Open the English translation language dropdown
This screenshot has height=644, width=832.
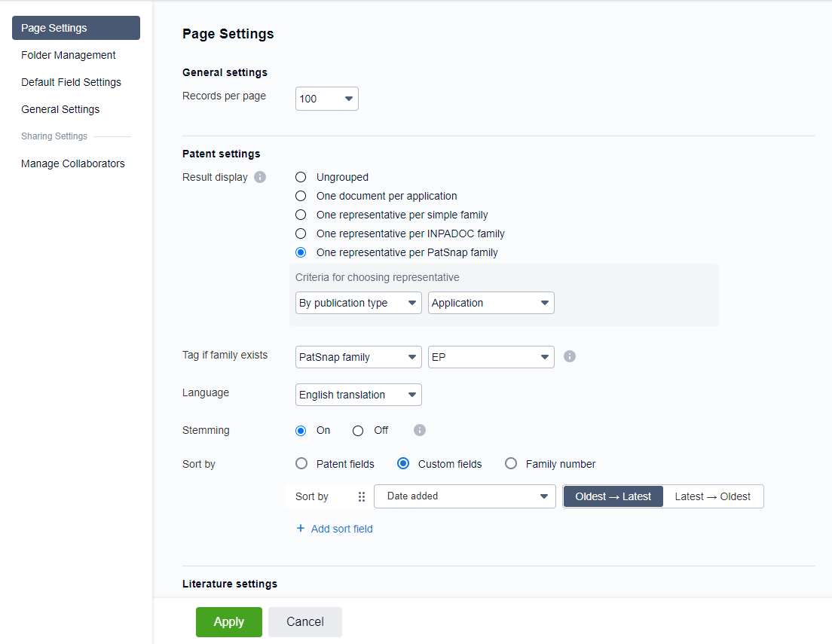tap(358, 395)
